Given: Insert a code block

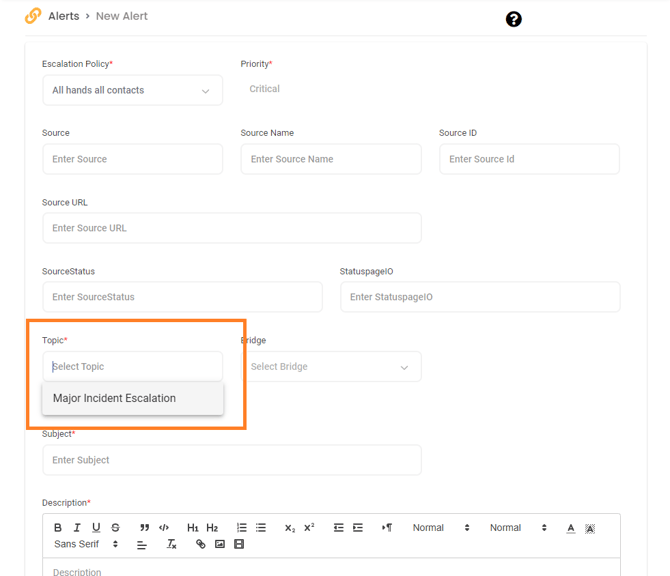Looking at the screenshot, I should 164,528.
